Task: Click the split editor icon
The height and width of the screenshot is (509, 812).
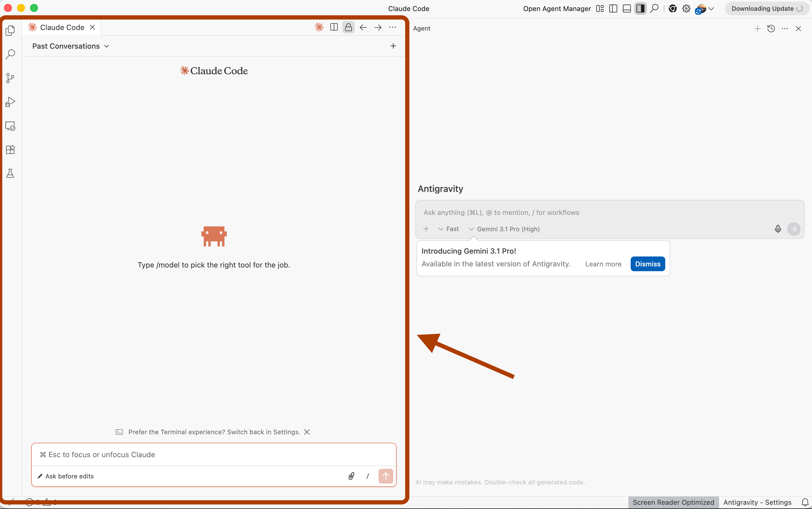Action: tap(333, 27)
